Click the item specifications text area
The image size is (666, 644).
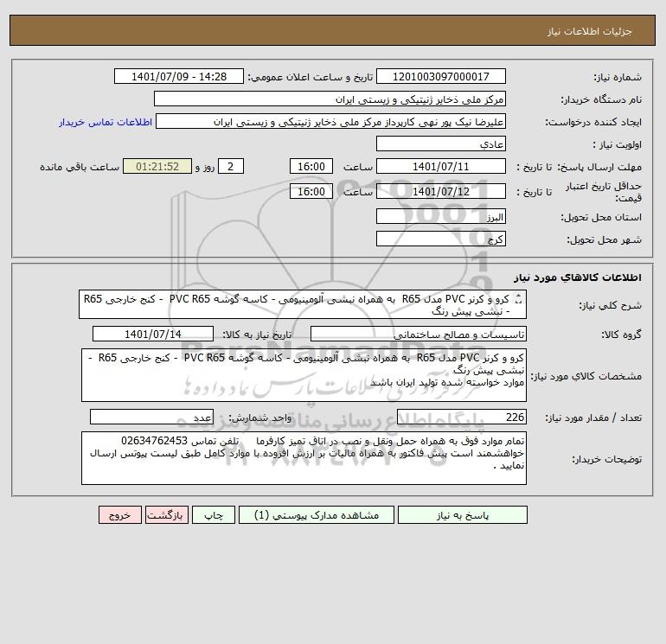[x=304, y=375]
